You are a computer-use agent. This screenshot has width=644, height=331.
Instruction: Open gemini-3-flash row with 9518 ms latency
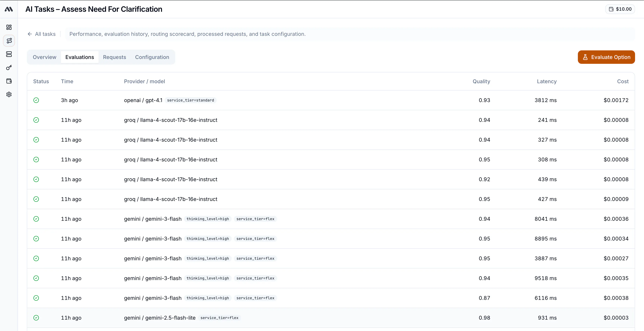pos(331,278)
